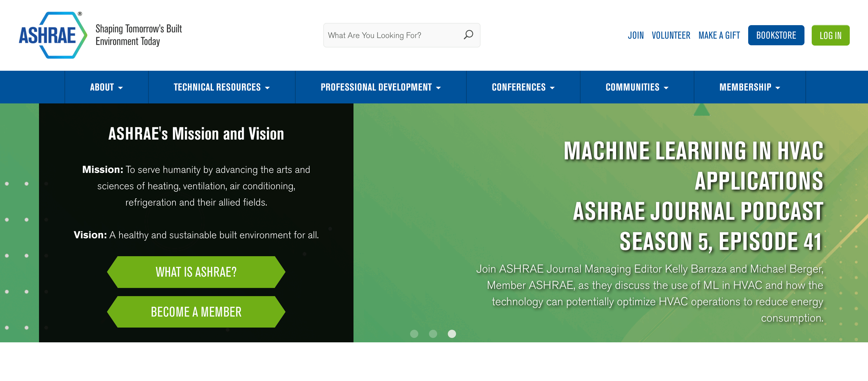Focus the 'What Are You Looking For?' search field

point(402,35)
